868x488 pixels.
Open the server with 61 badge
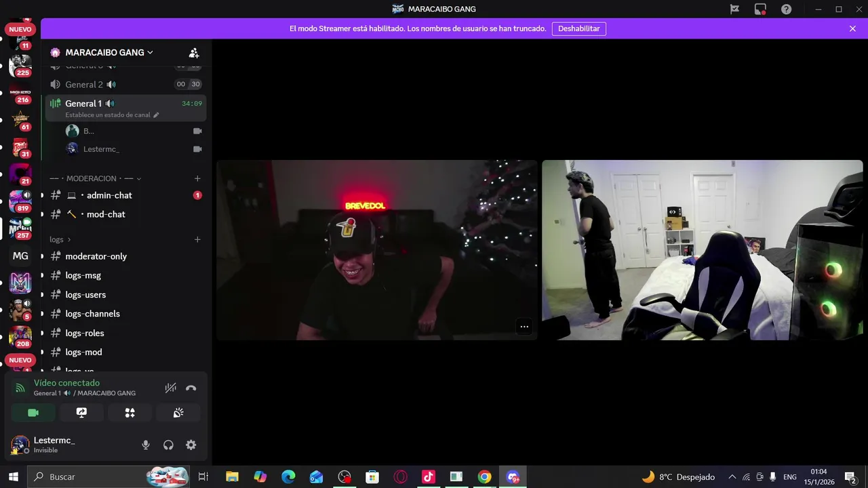click(x=20, y=120)
